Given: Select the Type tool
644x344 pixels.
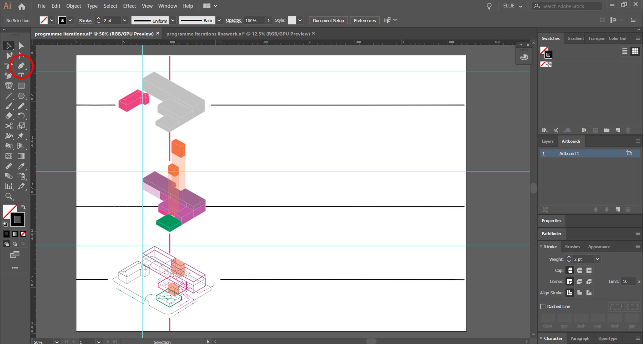Looking at the screenshot, I should 21,75.
